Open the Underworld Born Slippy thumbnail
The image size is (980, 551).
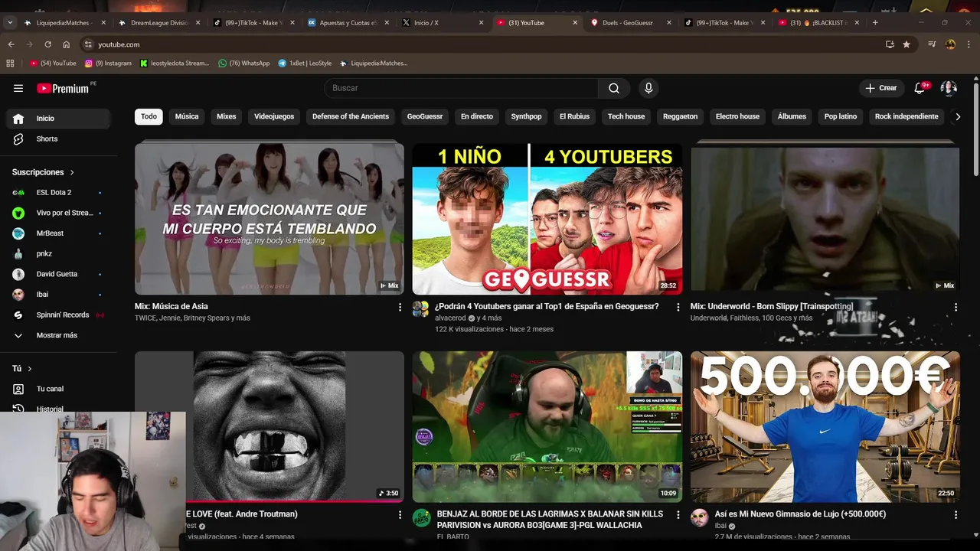825,218
